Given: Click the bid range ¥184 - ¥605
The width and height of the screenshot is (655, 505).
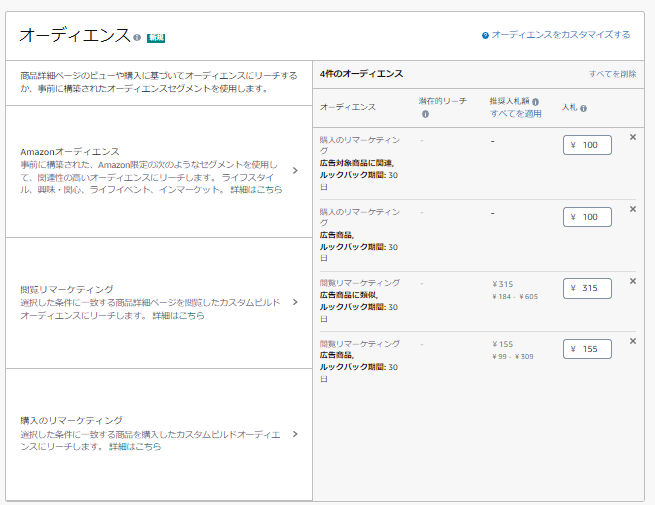Looking at the screenshot, I should click(x=515, y=297).
